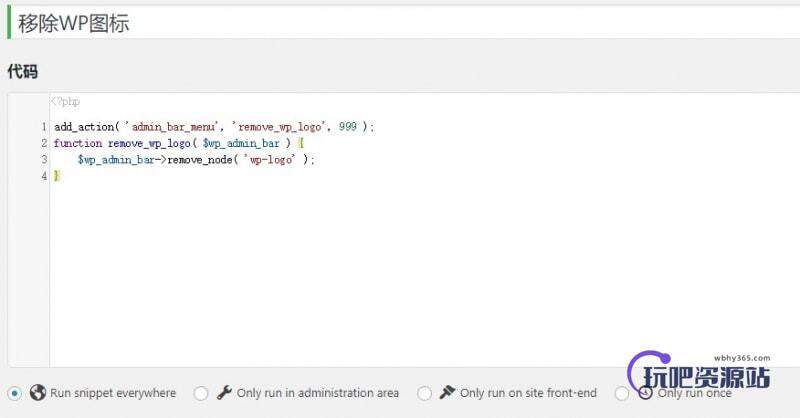Screen dimensions: 800x418
Task: Click the globe icon beside Run snippet everywhere
Action: click(x=38, y=392)
